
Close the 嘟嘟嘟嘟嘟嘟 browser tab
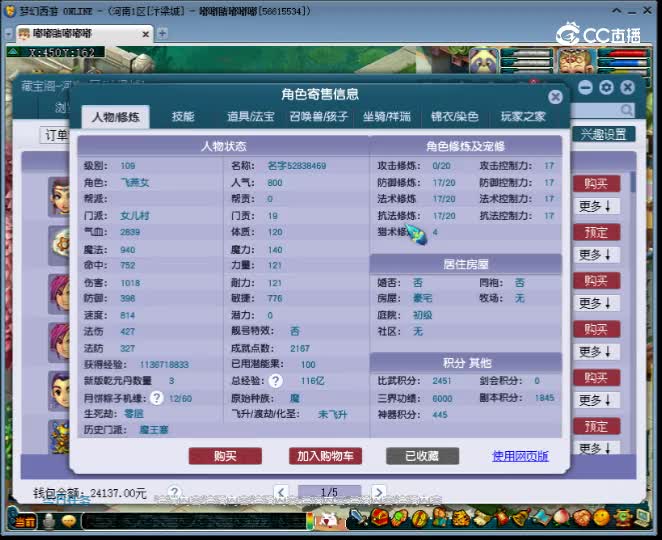(x=145, y=34)
